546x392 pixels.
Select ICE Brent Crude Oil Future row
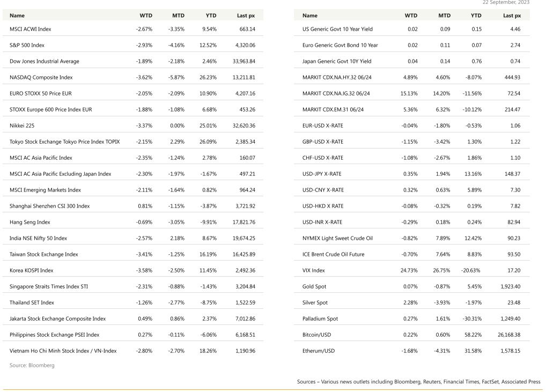(411, 254)
